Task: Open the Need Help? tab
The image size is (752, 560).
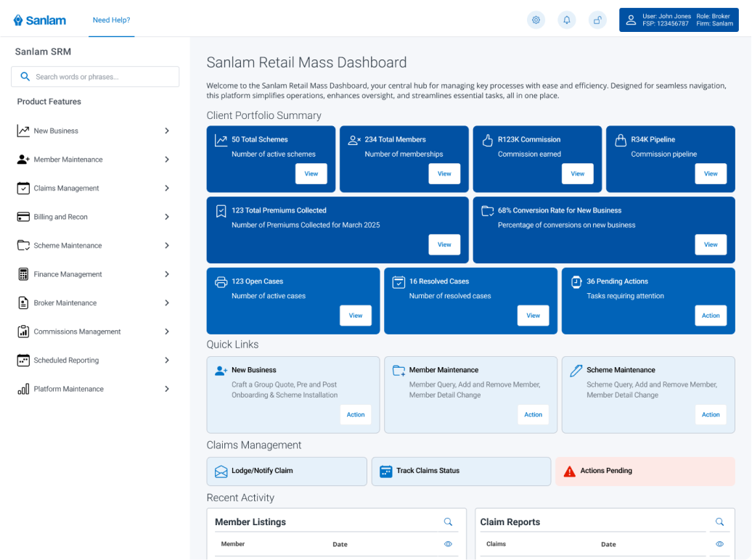Action: 111,20
